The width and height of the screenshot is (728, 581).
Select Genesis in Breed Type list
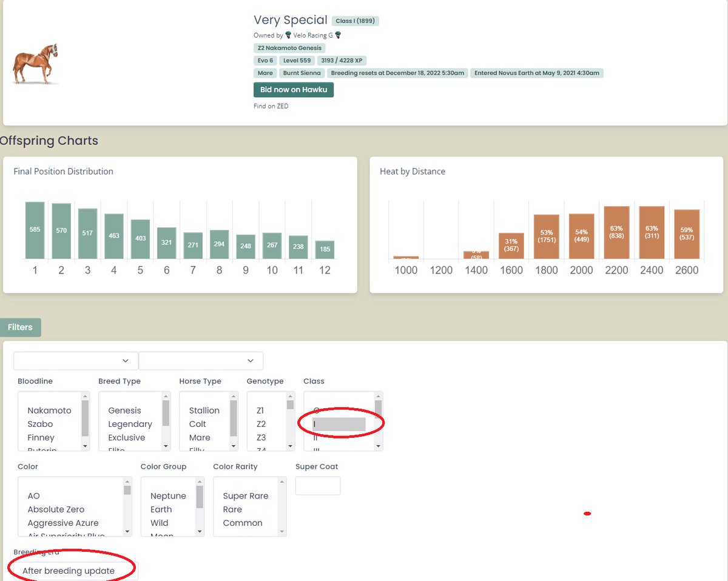tap(124, 411)
